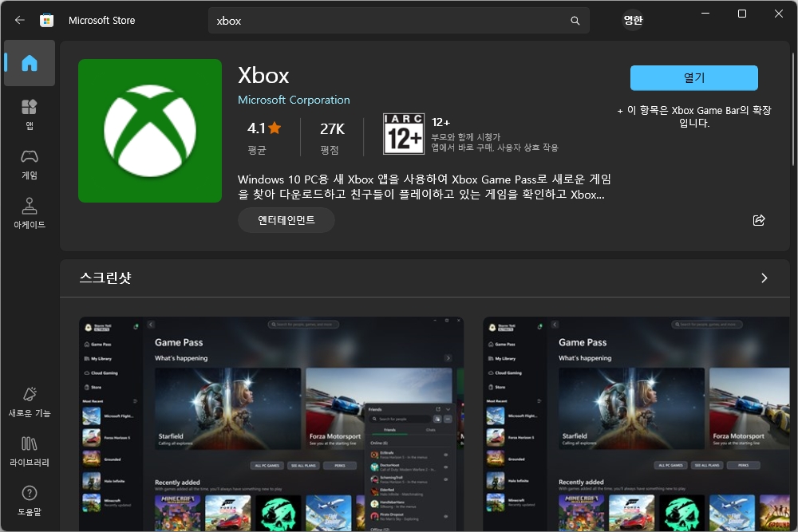
Task: Click the 스크린샷 heading
Action: 105,278
